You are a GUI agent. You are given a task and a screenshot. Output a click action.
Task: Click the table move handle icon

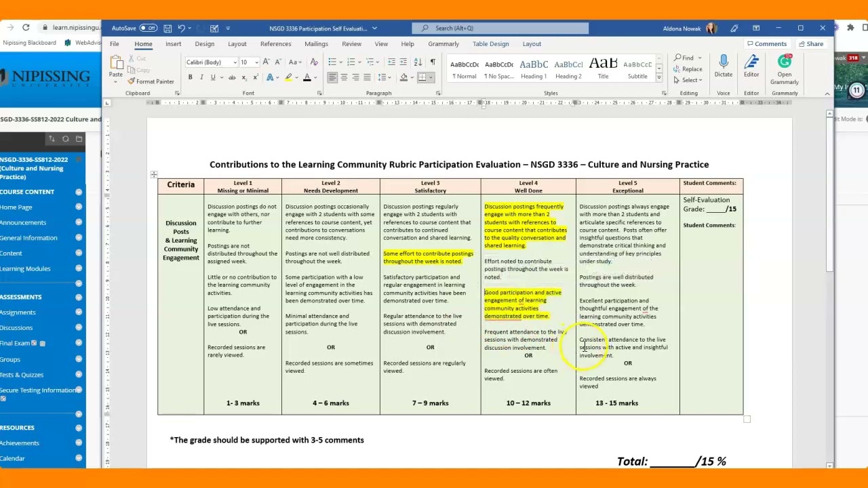pyautogui.click(x=154, y=175)
